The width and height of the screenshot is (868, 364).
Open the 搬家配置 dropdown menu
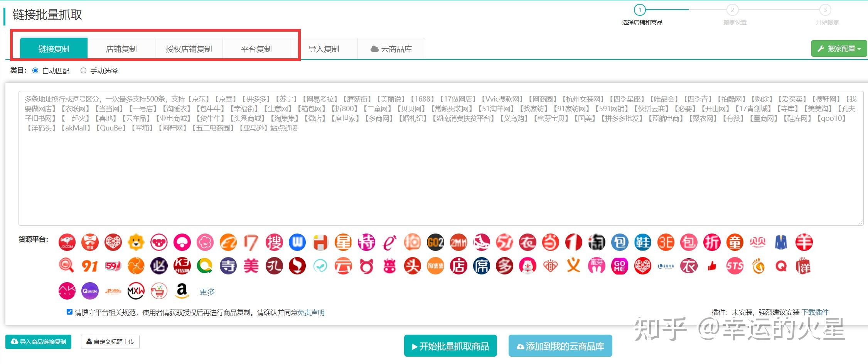839,49
